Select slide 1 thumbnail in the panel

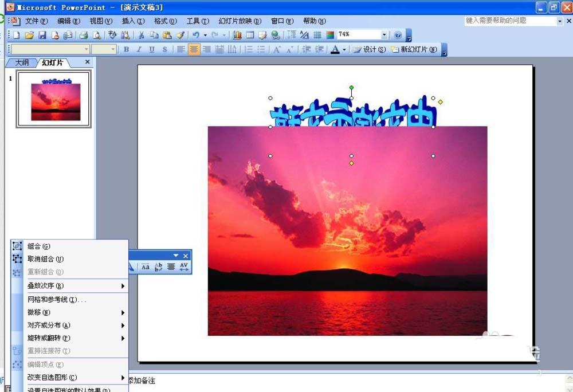point(53,99)
